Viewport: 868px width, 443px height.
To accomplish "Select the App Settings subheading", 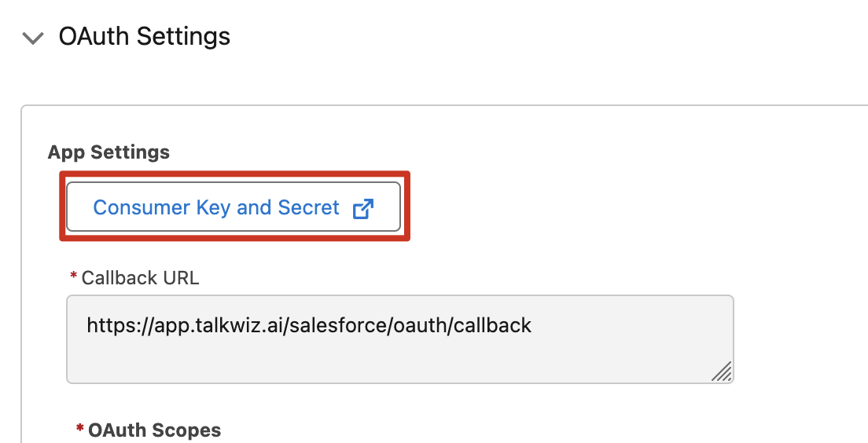I will (108, 152).
